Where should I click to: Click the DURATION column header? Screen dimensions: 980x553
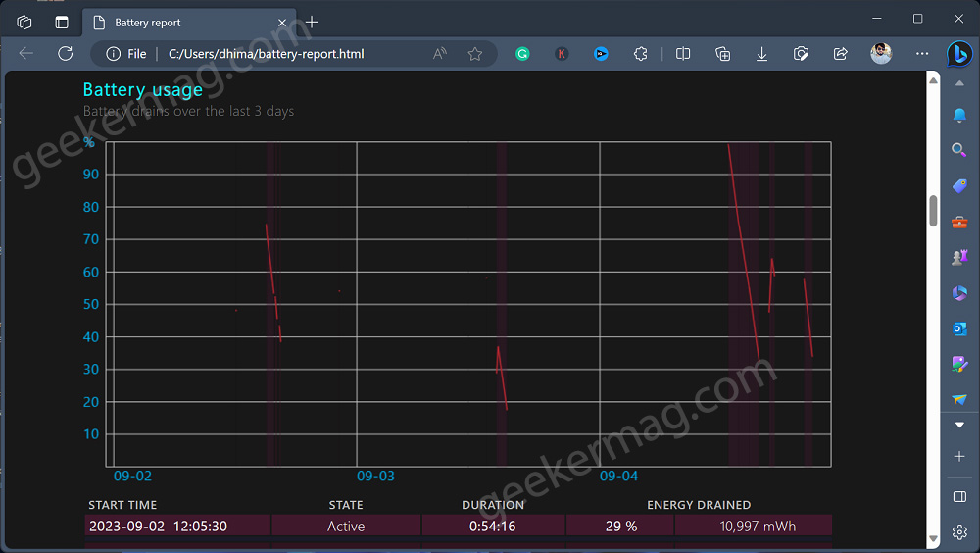click(x=493, y=505)
